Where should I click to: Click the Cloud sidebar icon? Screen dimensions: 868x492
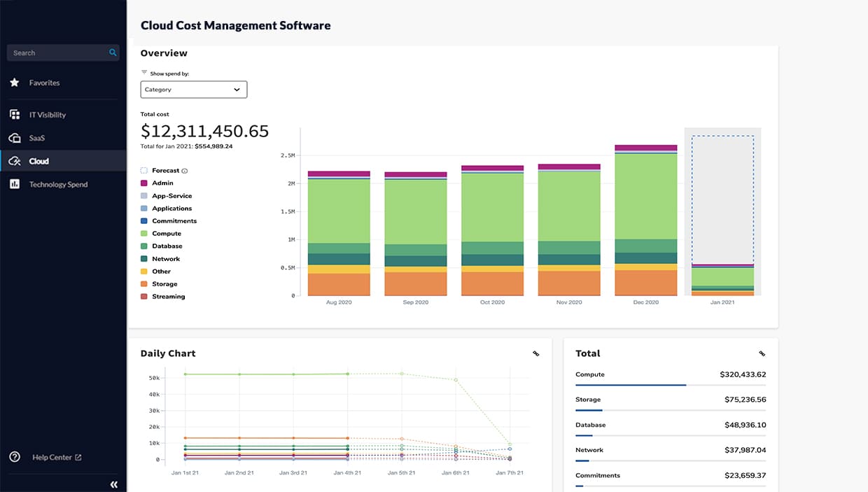[14, 161]
